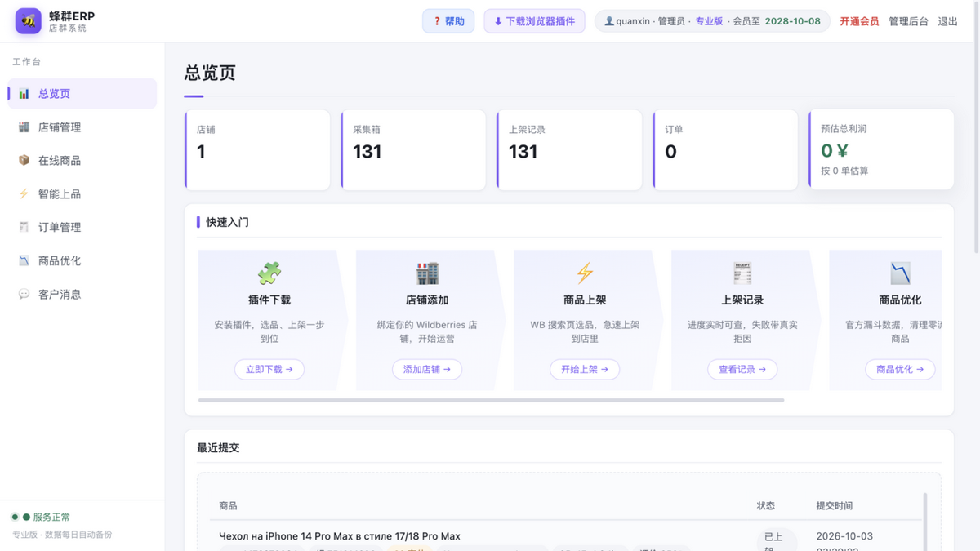Click the 上架记录 receipt icon in quick start
Image resolution: width=980 pixels, height=551 pixels.
click(x=742, y=273)
